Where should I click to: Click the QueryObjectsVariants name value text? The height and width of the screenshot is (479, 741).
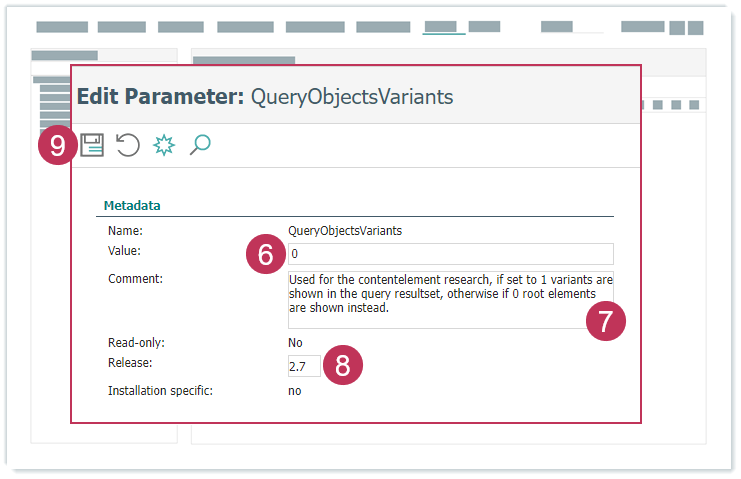pos(344,230)
